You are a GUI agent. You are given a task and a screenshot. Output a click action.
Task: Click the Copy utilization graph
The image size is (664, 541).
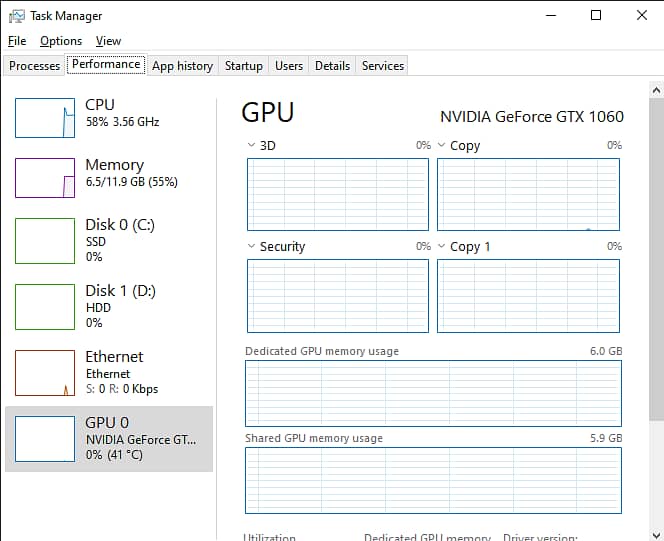pyautogui.click(x=528, y=195)
